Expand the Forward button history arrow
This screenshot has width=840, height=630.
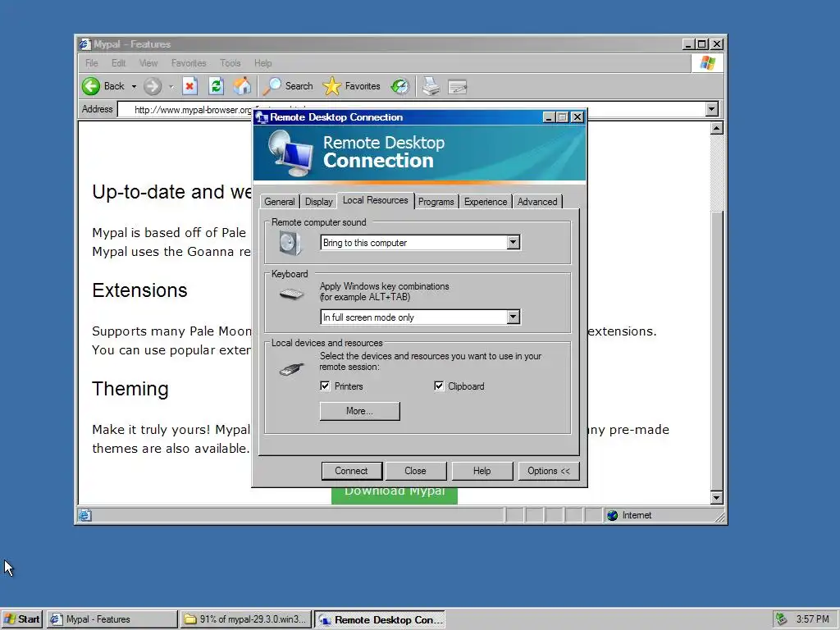[x=171, y=86]
